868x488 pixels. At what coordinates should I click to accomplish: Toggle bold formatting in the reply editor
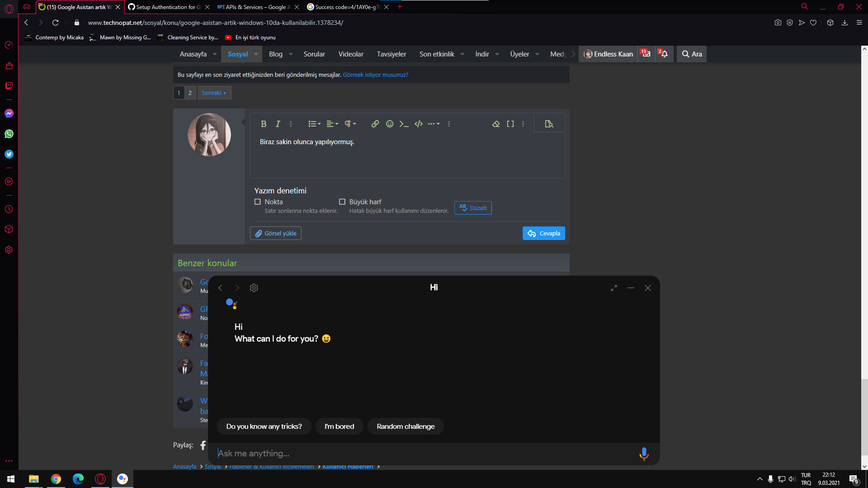point(264,124)
